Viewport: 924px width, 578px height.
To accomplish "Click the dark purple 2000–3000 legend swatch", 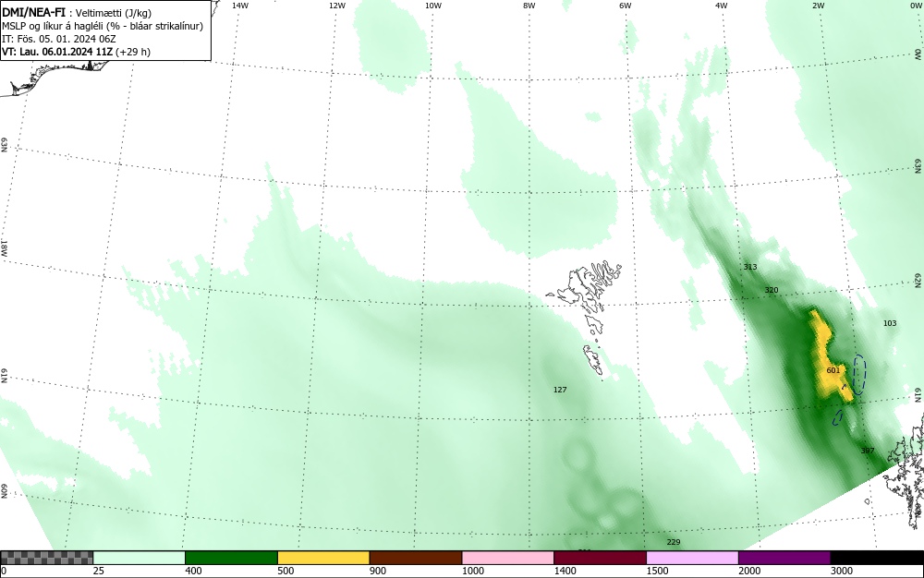I will tap(784, 558).
